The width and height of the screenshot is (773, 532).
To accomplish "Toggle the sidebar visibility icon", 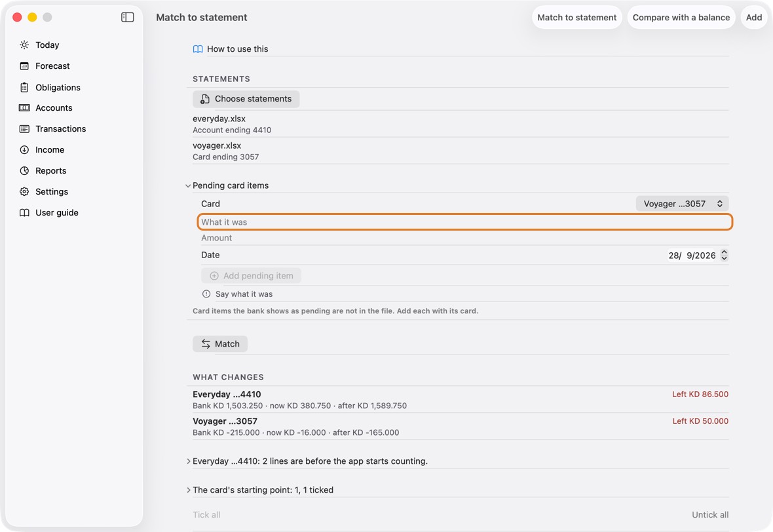I will 127,17.
